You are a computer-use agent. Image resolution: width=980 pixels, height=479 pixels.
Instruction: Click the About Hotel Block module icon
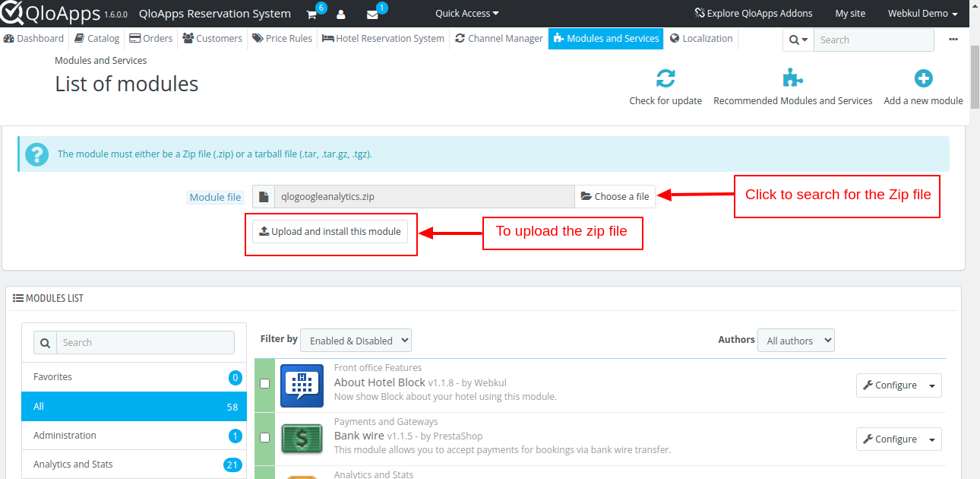pos(302,385)
